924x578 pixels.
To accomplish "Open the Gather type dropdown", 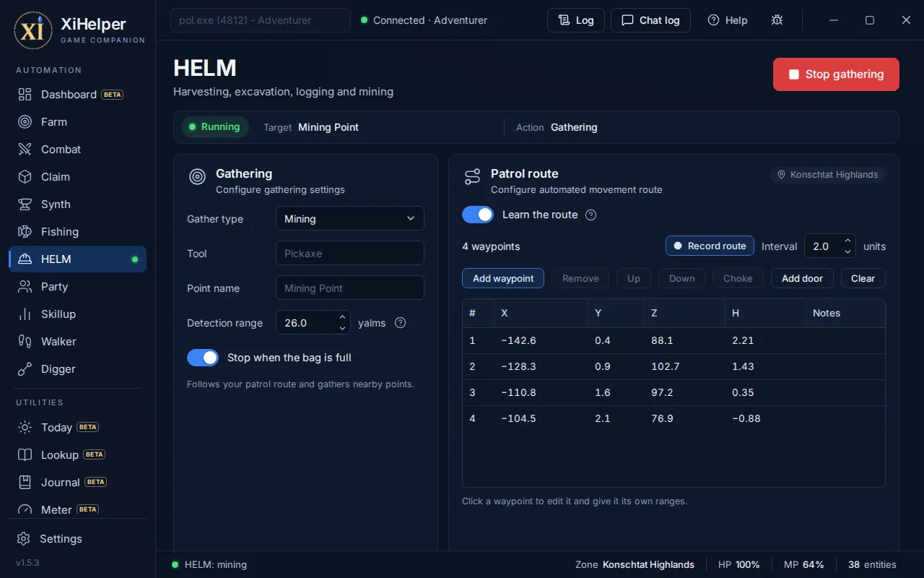I will (x=350, y=219).
